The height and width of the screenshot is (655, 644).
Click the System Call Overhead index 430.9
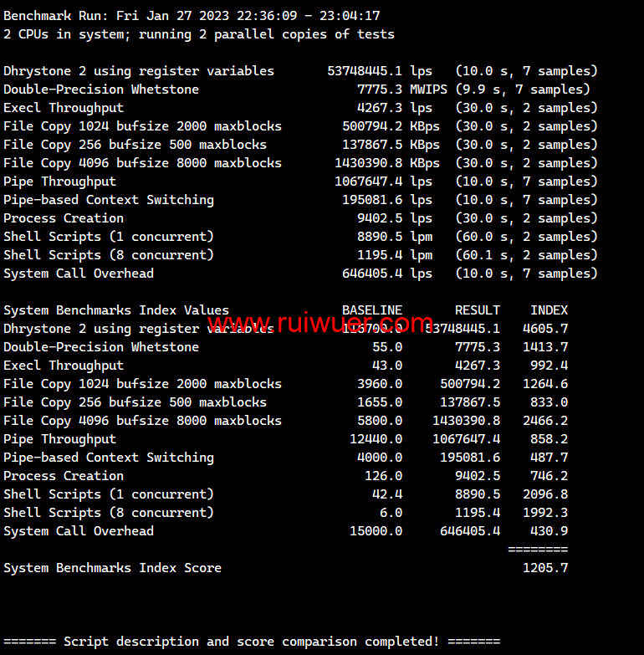(549, 531)
